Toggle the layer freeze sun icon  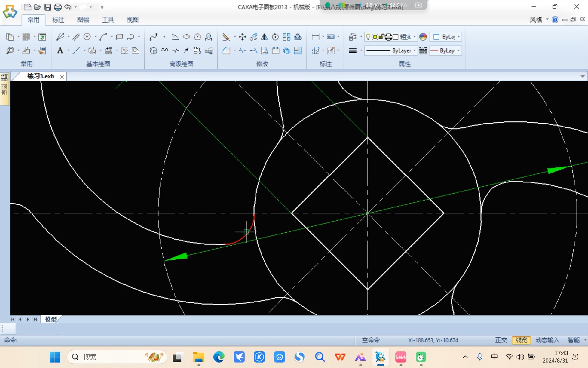pos(375,36)
